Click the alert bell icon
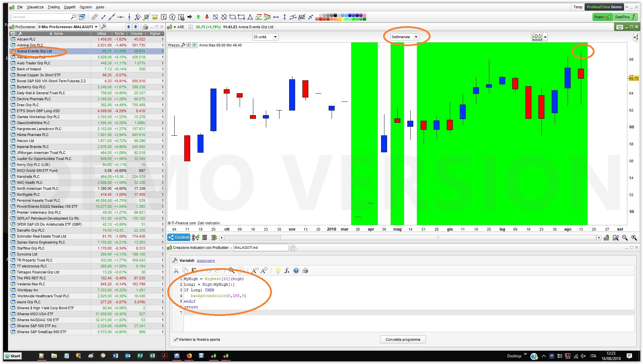 click(x=155, y=17)
